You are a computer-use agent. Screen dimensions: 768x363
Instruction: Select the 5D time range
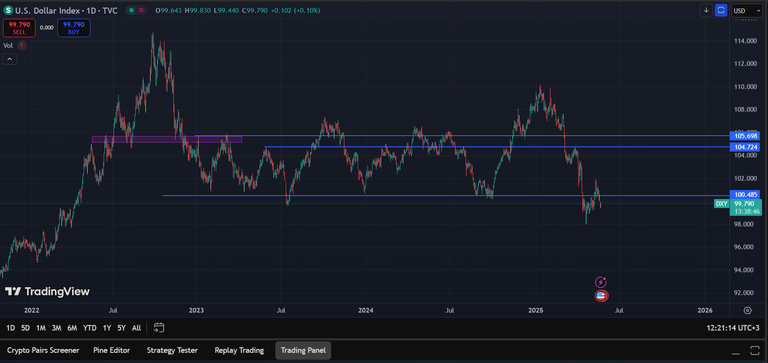point(25,328)
